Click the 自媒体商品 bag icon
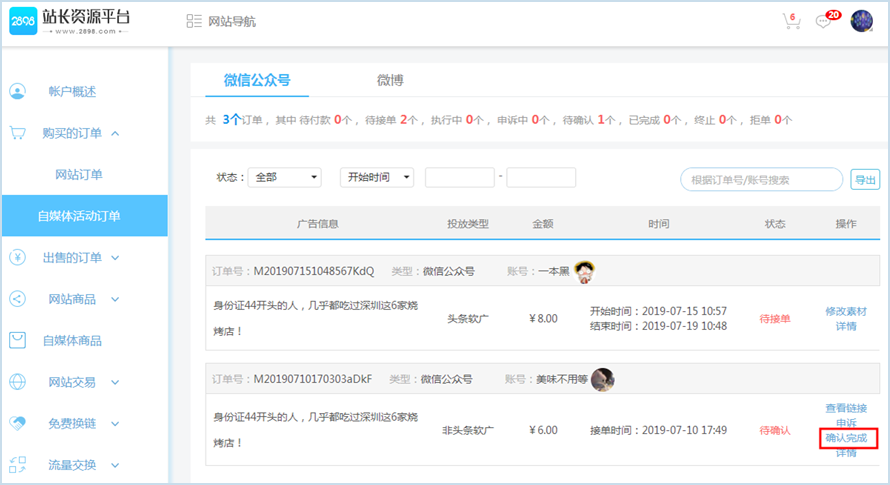 tap(18, 340)
